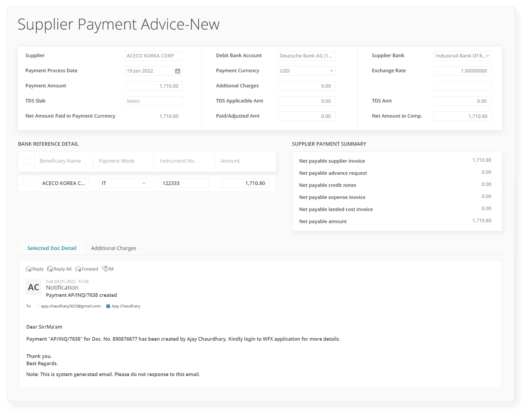Click the timestamp Tue 04.01.2022 15:56

click(x=67, y=281)
